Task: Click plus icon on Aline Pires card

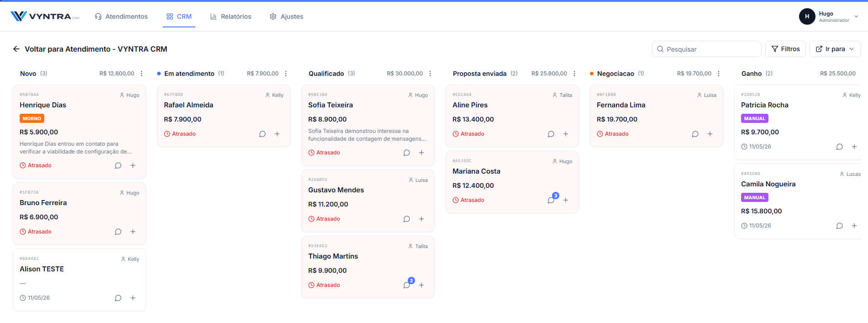Action: pos(566,134)
